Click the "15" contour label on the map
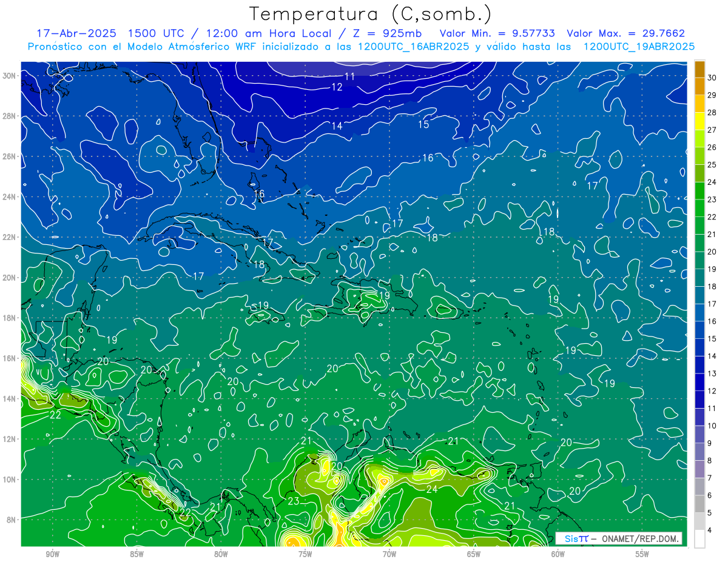This screenshot has height=562, width=728. tap(423, 125)
